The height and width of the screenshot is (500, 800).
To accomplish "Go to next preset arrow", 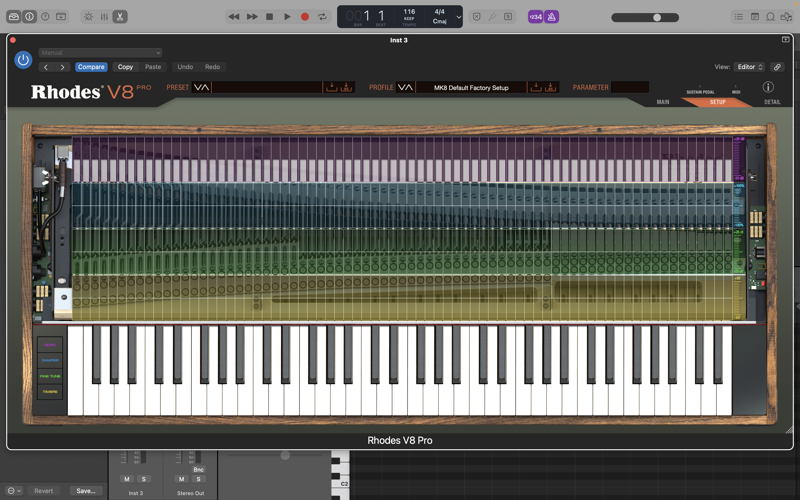I will pyautogui.click(x=62, y=67).
